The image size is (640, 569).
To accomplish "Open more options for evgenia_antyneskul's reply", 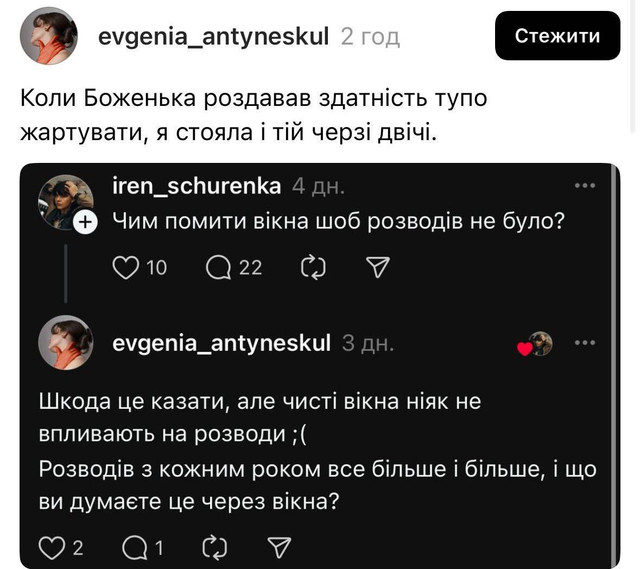I will [x=585, y=343].
